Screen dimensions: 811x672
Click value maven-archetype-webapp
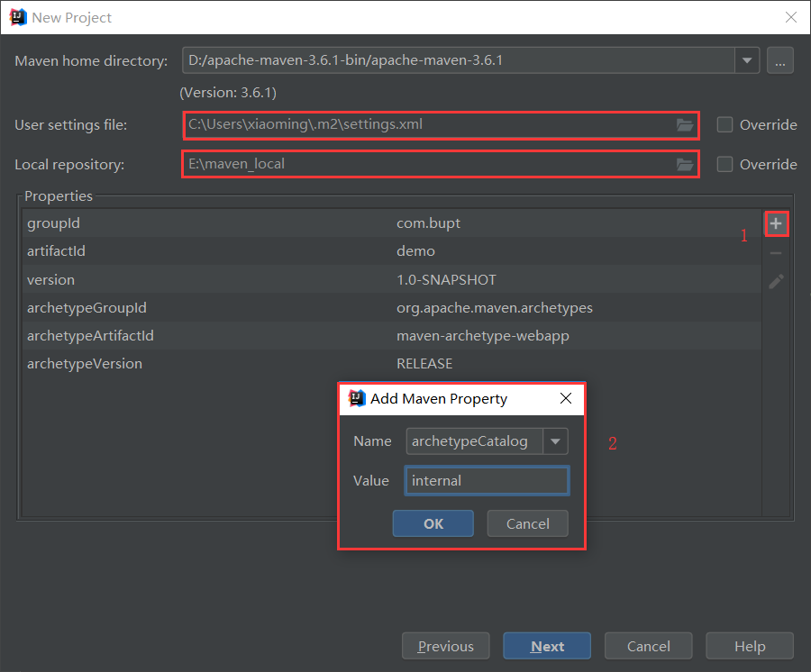coord(483,336)
